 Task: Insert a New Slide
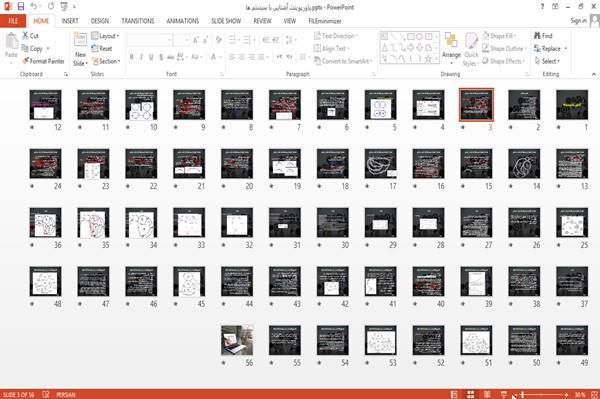(80, 50)
